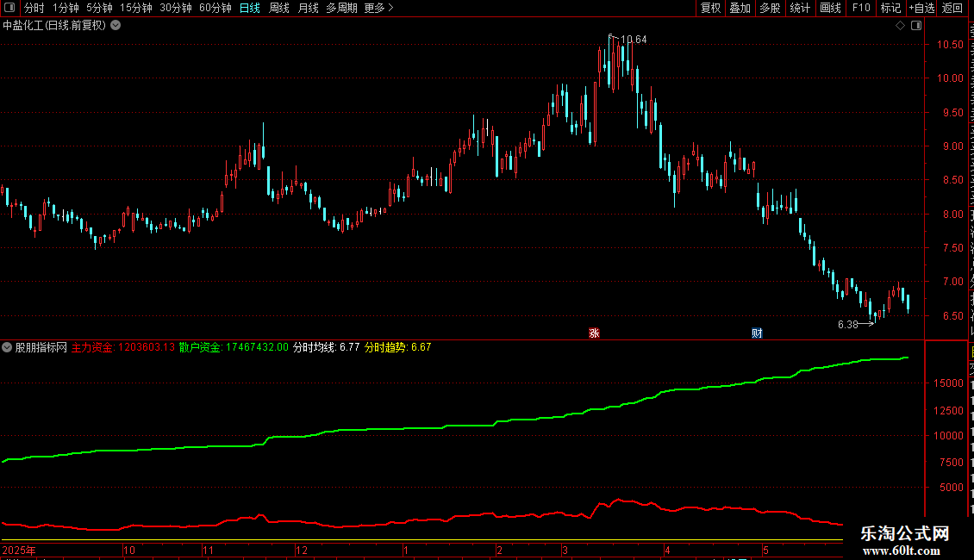Open the 统计 statistics tool
Screen dimensions: 974x560
799,8
